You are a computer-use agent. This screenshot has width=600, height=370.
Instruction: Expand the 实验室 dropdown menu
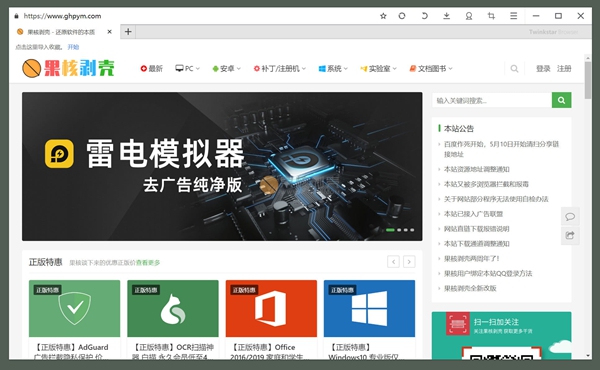tap(378, 68)
